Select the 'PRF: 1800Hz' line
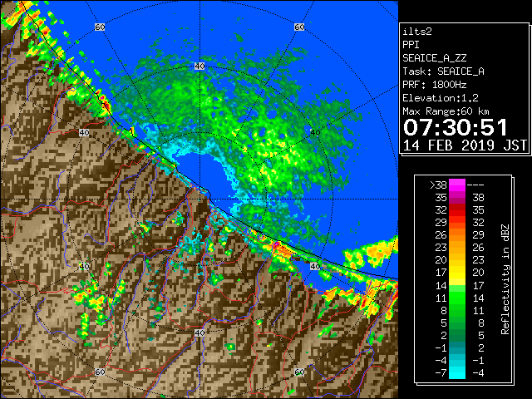532x399 pixels. 435,85
